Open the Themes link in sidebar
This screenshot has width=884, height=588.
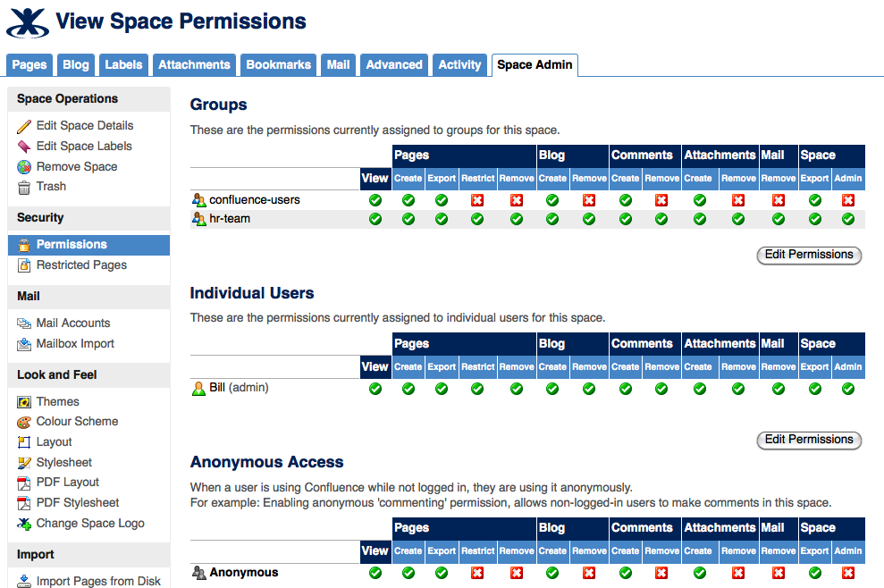point(57,402)
